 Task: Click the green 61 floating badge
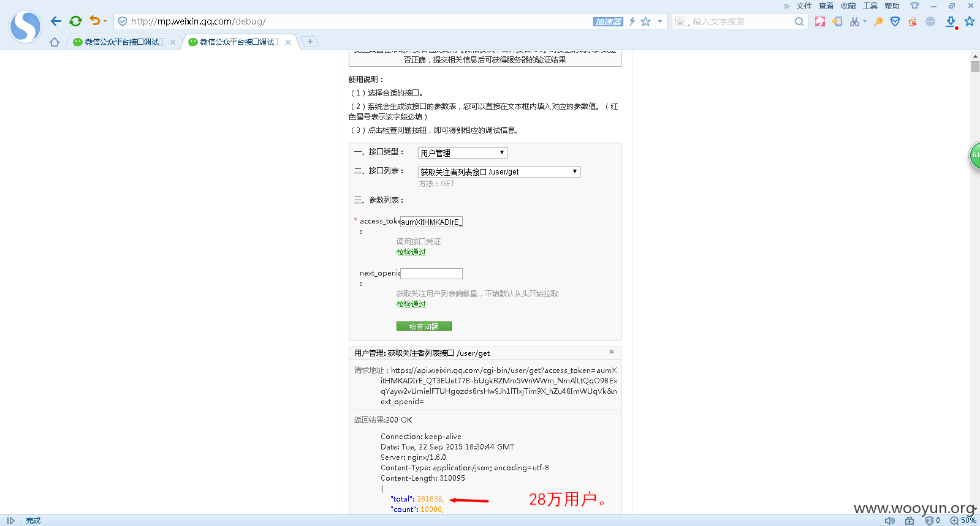[974, 156]
